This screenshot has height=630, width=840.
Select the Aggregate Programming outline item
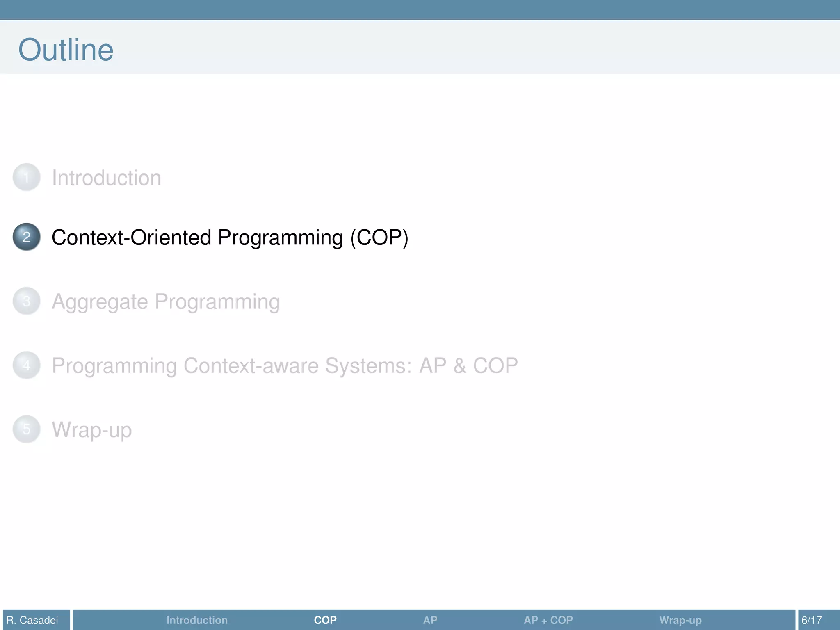[x=166, y=302]
